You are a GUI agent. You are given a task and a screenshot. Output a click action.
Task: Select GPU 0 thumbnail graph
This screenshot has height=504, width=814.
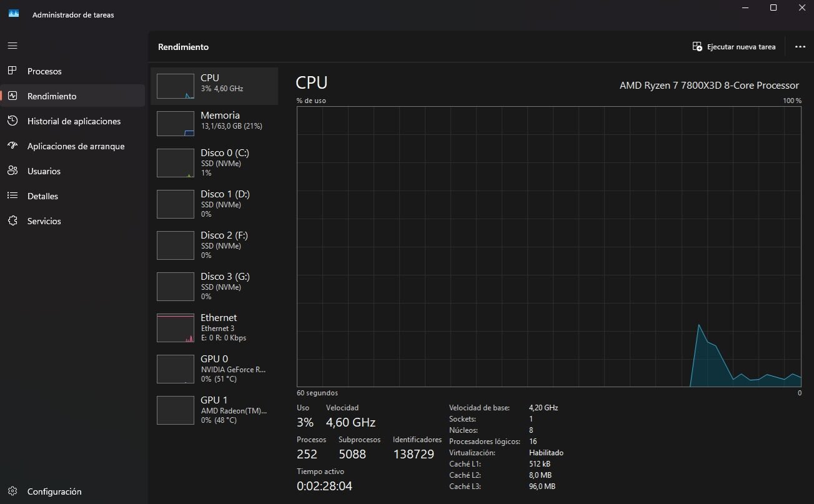176,369
